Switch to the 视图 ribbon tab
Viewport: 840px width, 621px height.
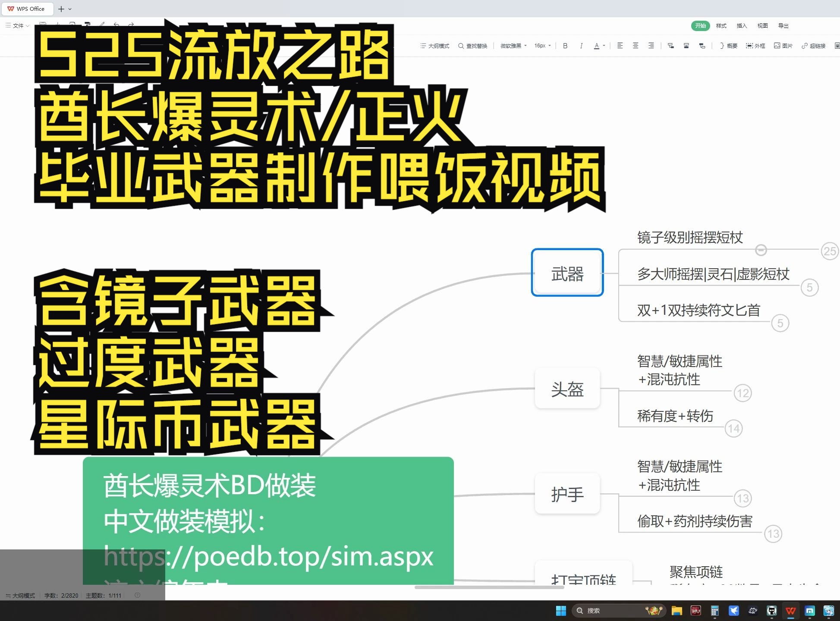click(x=762, y=26)
